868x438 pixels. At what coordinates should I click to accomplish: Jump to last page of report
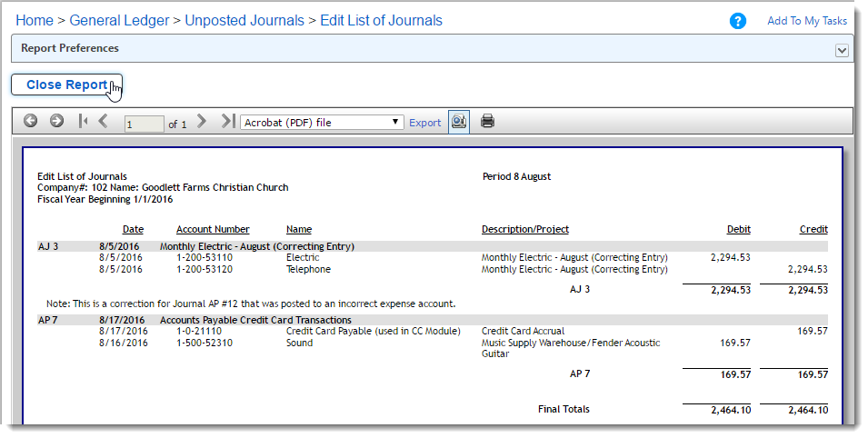pos(227,121)
